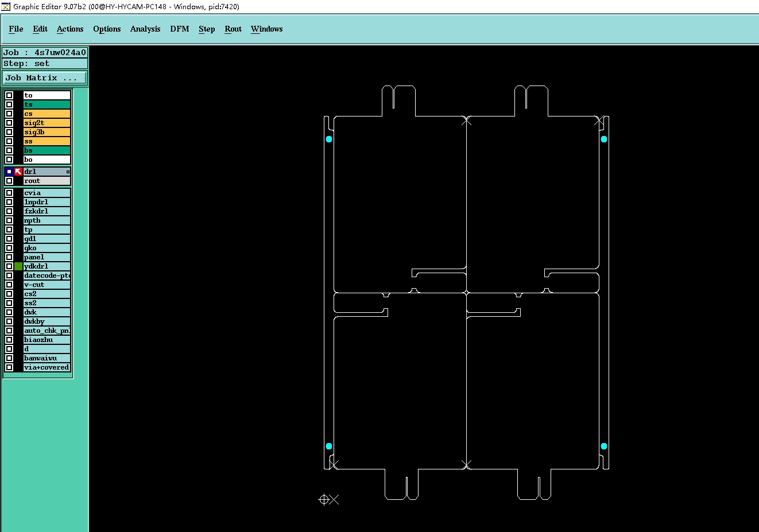
Task: Select the cs layer name
Action: click(x=47, y=114)
